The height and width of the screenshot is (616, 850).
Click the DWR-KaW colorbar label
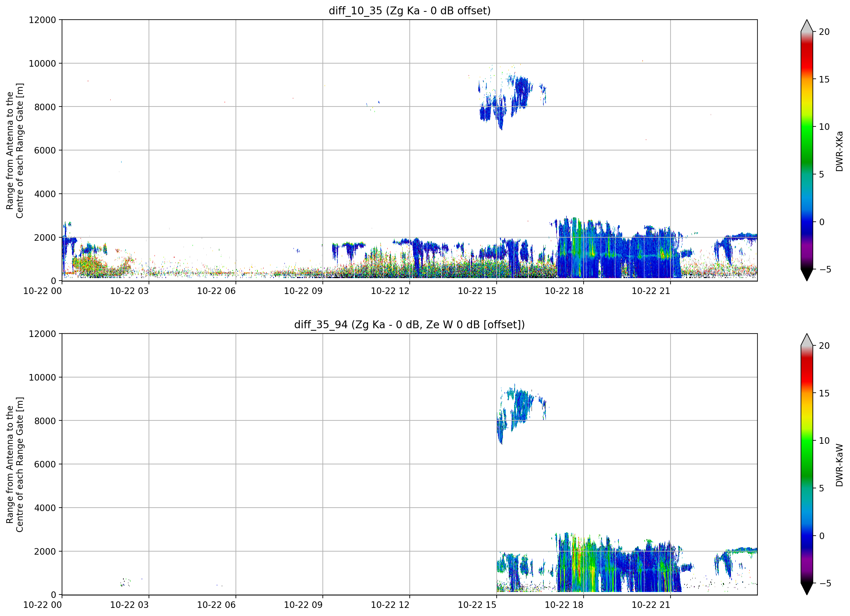point(839,465)
